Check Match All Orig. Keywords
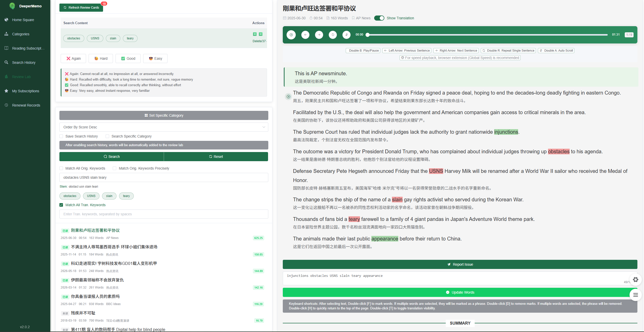The width and height of the screenshot is (644, 332). 61,168
